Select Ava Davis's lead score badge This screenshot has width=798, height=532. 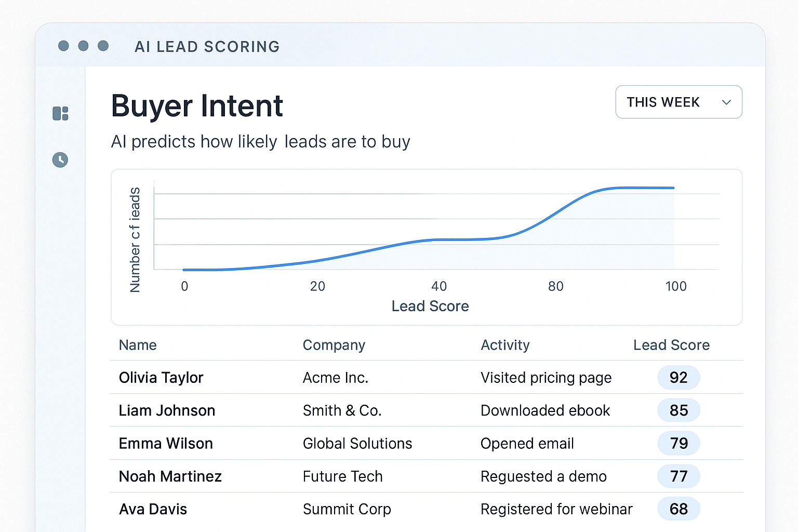point(679,509)
